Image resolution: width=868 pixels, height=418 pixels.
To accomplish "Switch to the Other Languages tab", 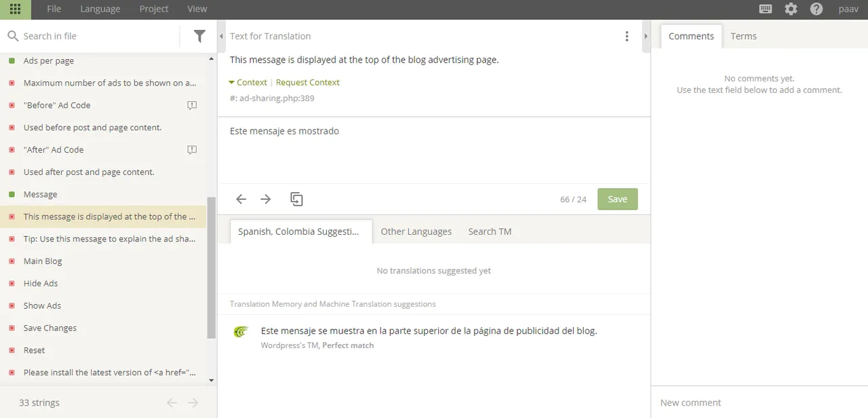I will click(x=416, y=231).
